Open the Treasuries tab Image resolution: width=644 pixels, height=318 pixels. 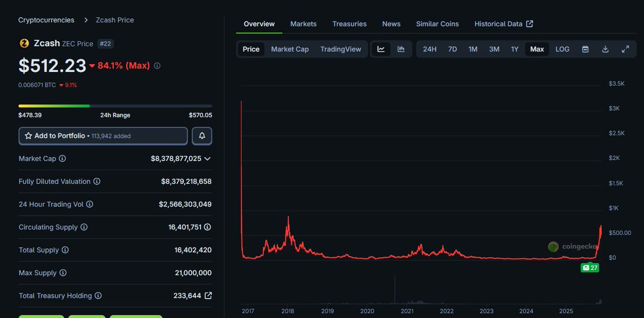[x=349, y=24]
